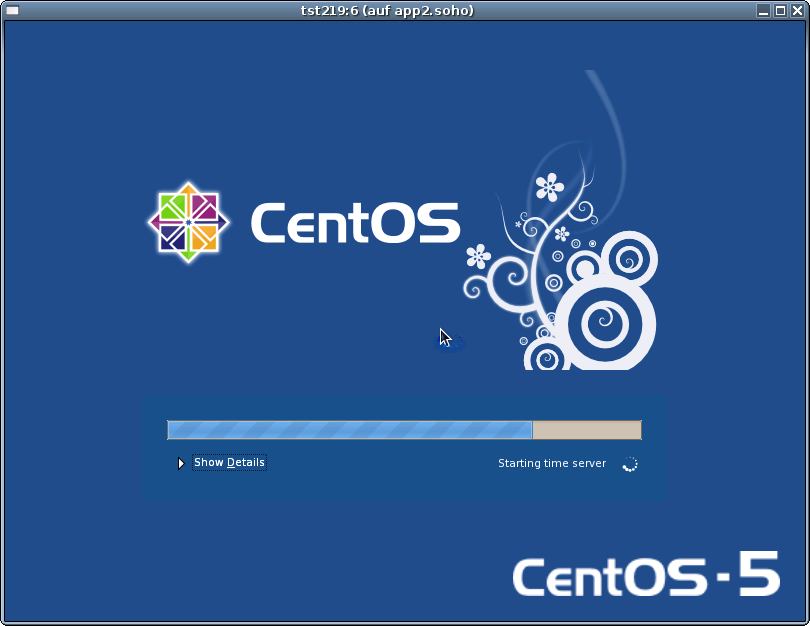The image size is (810, 626).
Task: Minimize the remote display window
Action: point(764,11)
